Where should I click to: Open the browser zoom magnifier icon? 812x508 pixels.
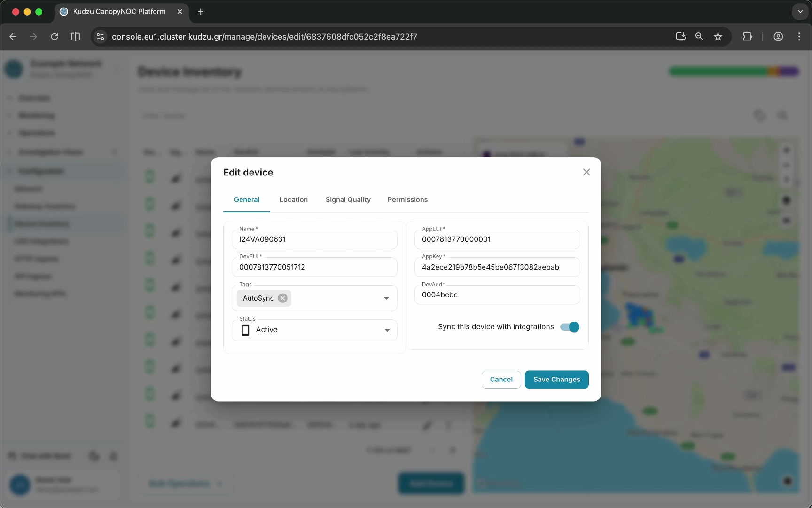[699, 37]
